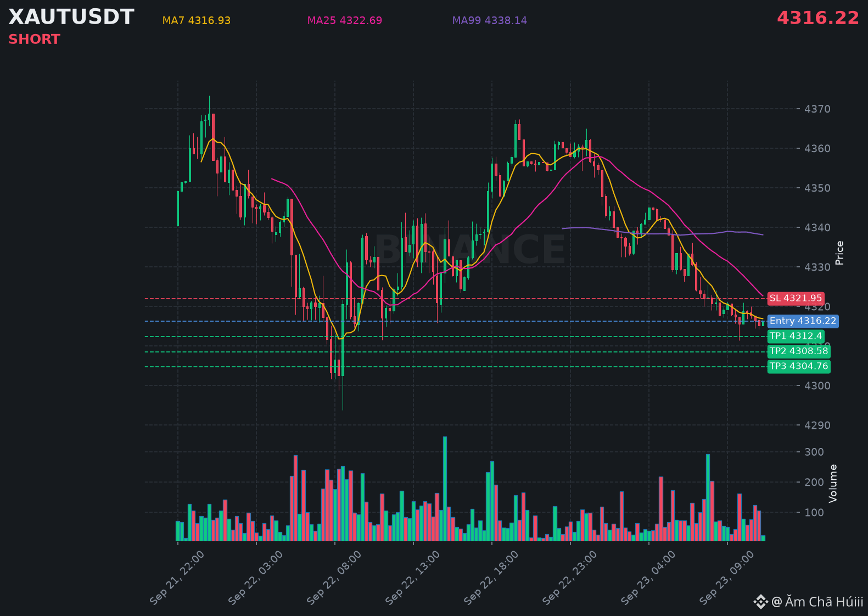Select the MA25 4322.69 indicator legend
This screenshot has width=868, height=616.
click(x=345, y=20)
